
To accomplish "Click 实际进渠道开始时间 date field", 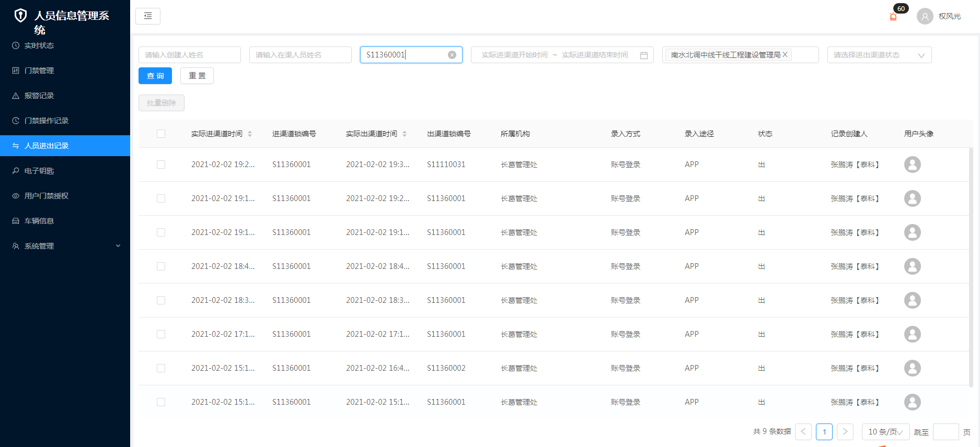I will coord(514,55).
